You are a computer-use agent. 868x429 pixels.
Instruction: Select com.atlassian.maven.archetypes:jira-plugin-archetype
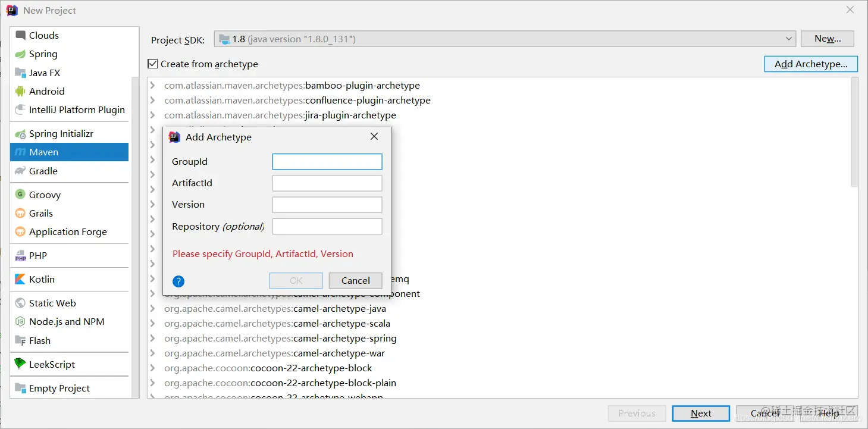pos(280,115)
